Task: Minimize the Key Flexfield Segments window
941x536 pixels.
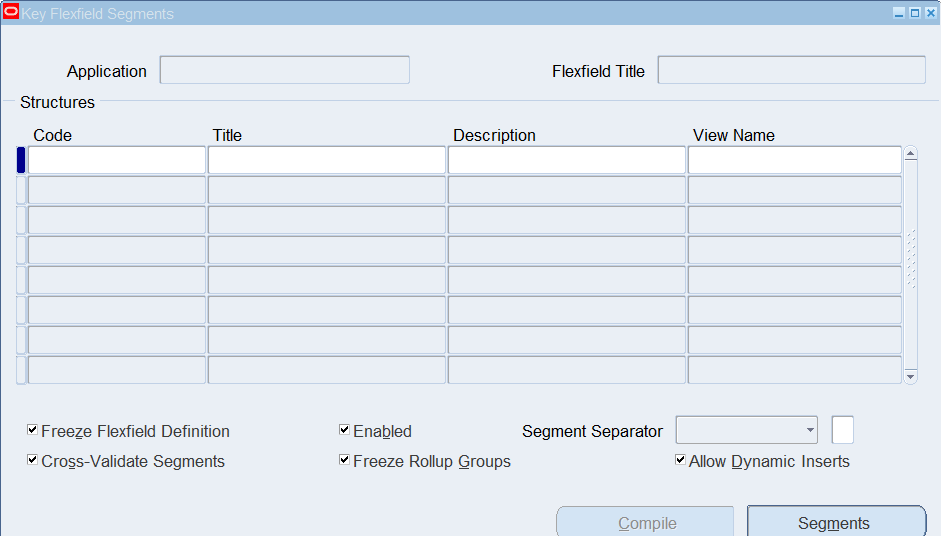Action: pos(898,13)
